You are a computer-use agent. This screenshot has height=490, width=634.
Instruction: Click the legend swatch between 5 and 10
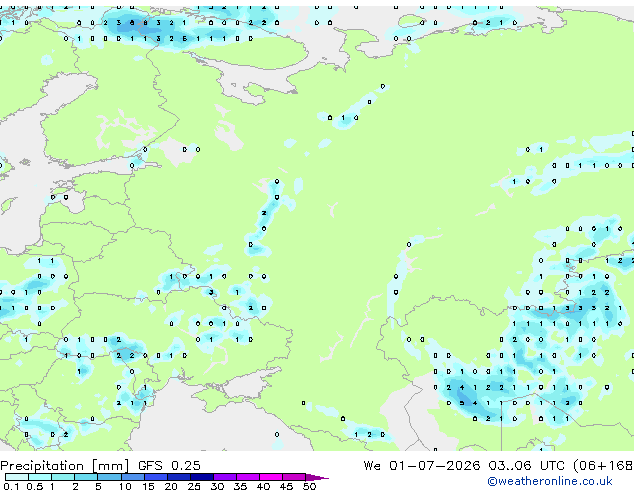[x=110, y=477]
